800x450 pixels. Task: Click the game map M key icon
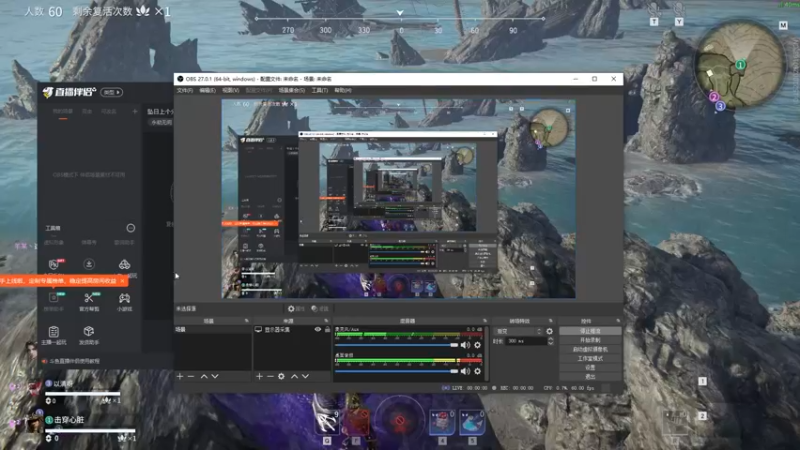pyautogui.click(x=783, y=26)
